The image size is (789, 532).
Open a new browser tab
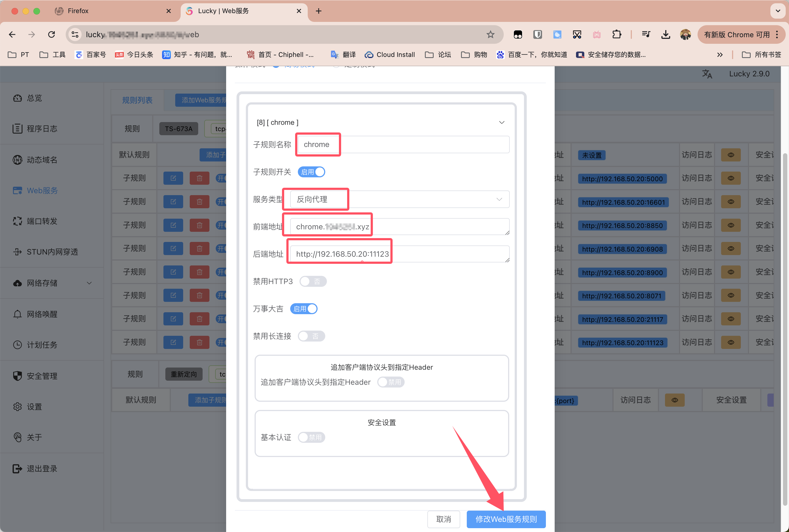coord(318,11)
